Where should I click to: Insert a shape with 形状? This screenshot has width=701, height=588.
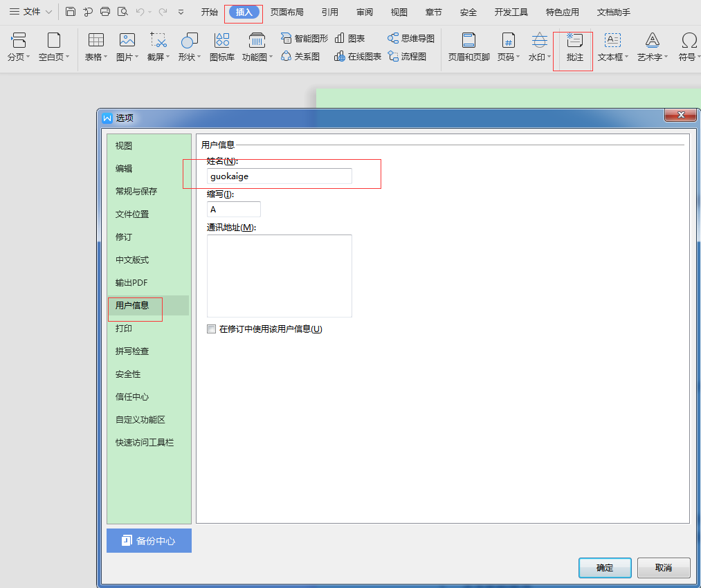[x=190, y=47]
